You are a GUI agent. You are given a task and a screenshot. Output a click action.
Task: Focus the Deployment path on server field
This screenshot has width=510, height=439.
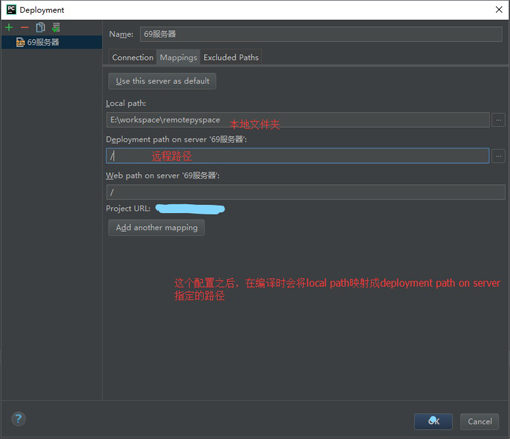click(x=298, y=156)
